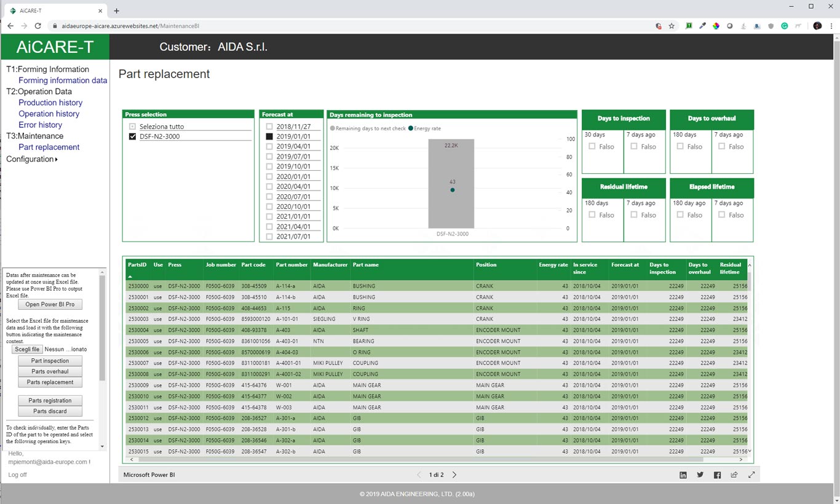Click the browser address bar URL
840x504 pixels.
coord(130,26)
